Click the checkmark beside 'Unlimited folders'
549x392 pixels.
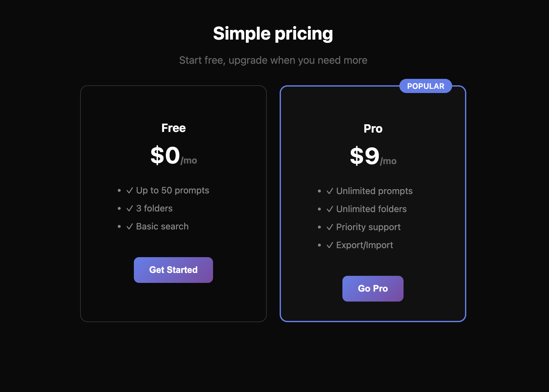point(329,209)
